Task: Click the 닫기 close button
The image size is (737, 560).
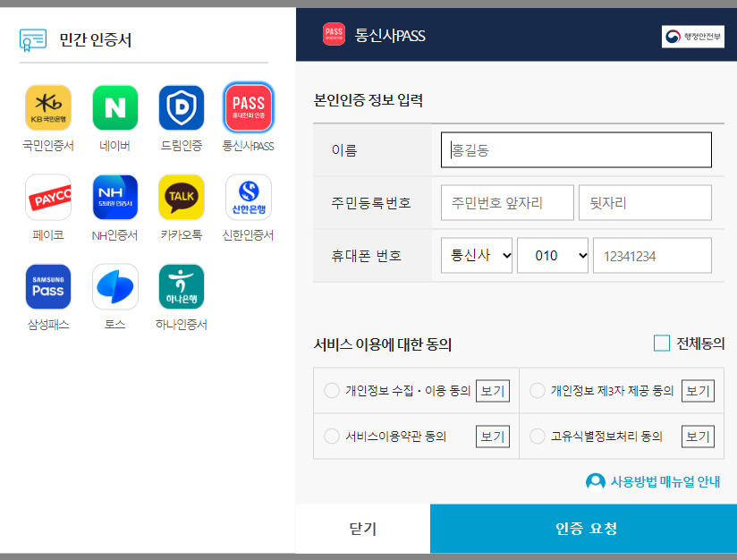Action: pos(363,529)
